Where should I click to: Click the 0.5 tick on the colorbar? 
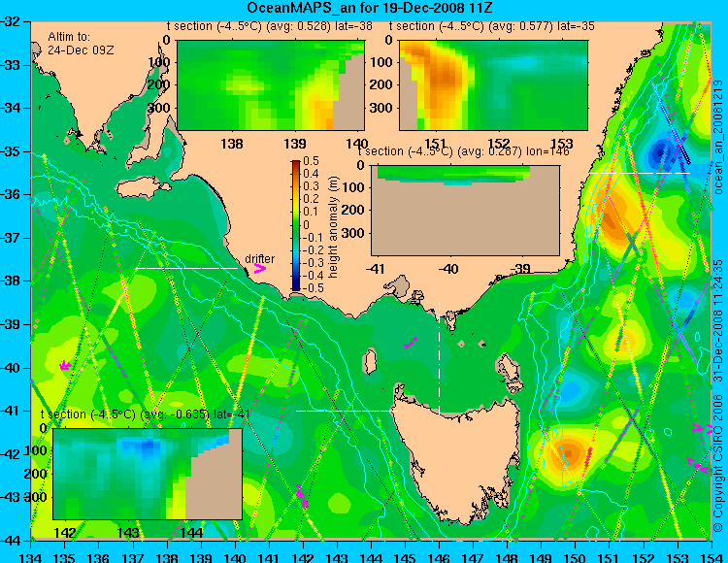311,161
